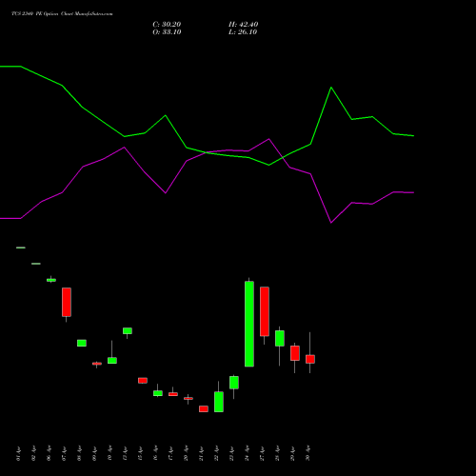Click the magenta line's lowest trough on the right
This screenshot has width=476, height=476.
[x=331, y=223]
